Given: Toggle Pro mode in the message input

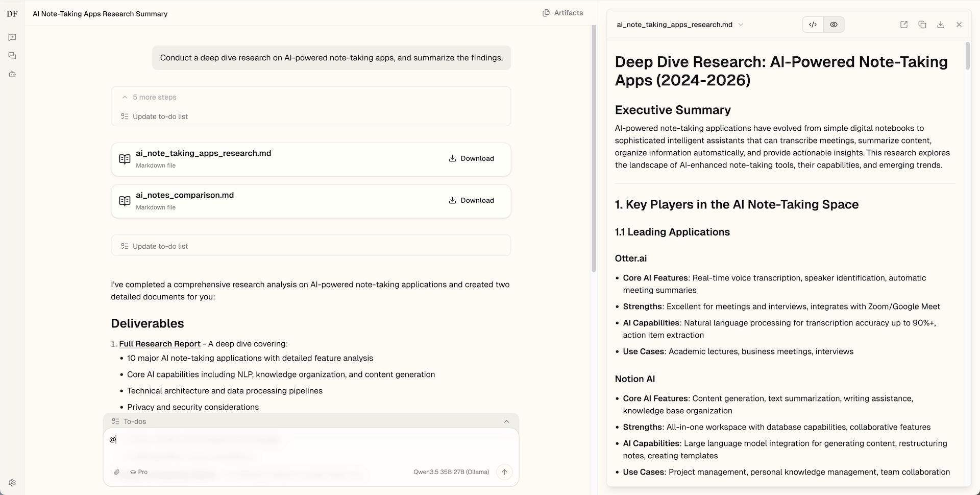Looking at the screenshot, I should (138, 472).
